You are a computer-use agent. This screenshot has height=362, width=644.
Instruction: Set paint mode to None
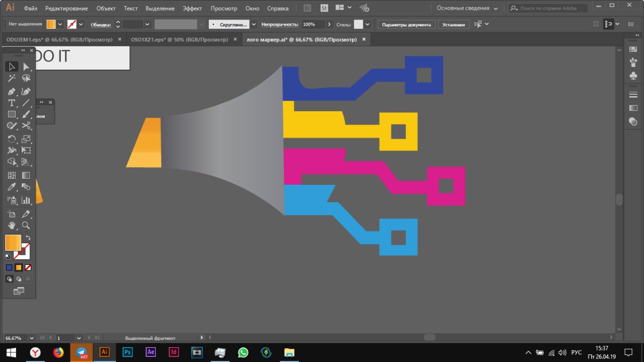pyautogui.click(x=28, y=268)
